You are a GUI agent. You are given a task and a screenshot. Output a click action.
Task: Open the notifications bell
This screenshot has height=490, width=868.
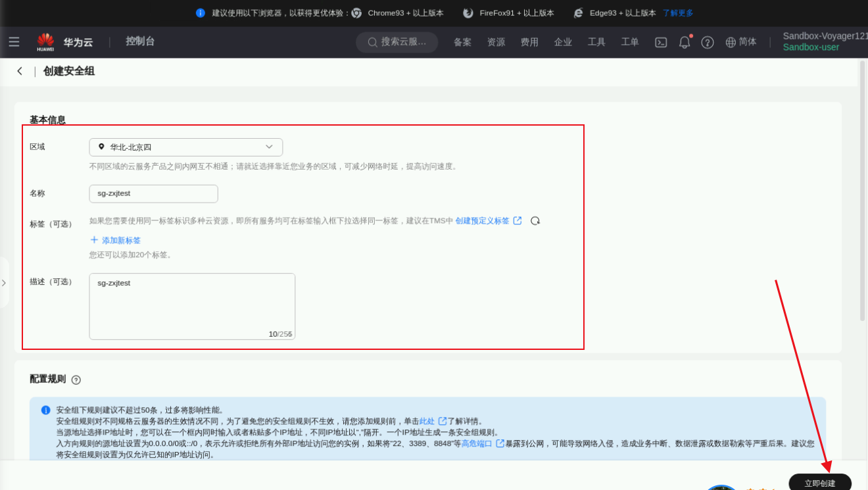click(x=685, y=42)
